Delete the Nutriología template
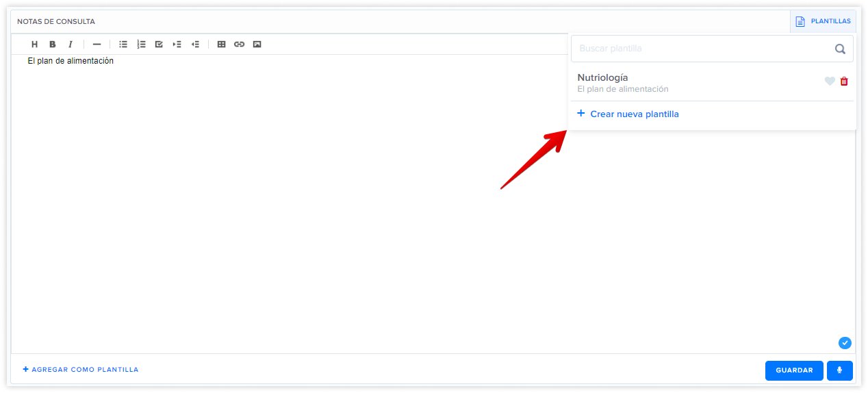The image size is (868, 393). [844, 81]
